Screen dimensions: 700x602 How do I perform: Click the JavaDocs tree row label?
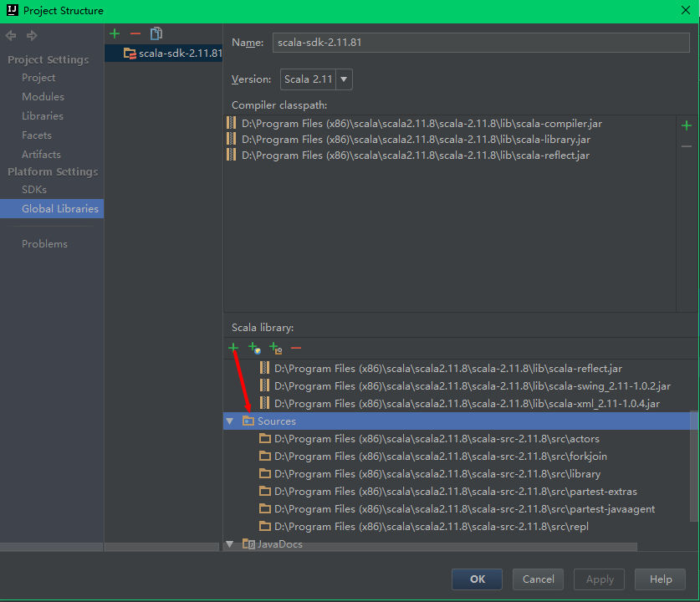coord(280,544)
